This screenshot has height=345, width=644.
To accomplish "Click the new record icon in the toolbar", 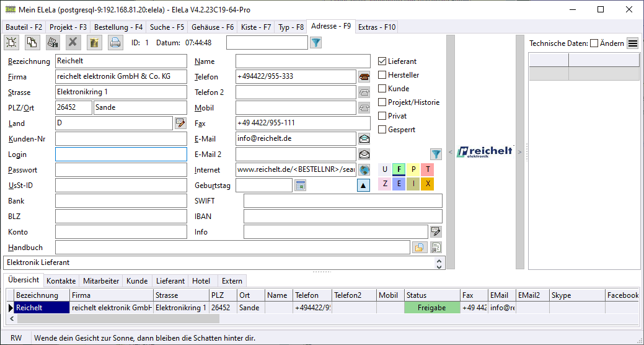I will [11, 42].
